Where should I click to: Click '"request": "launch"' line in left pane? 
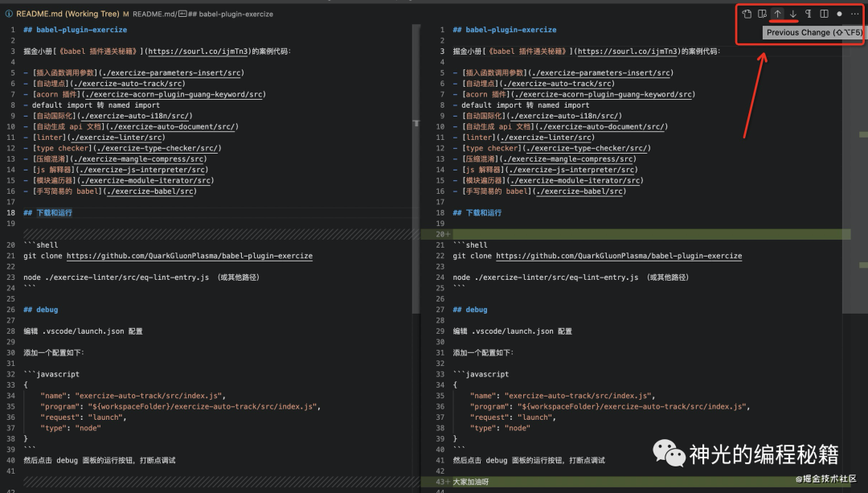click(x=83, y=417)
